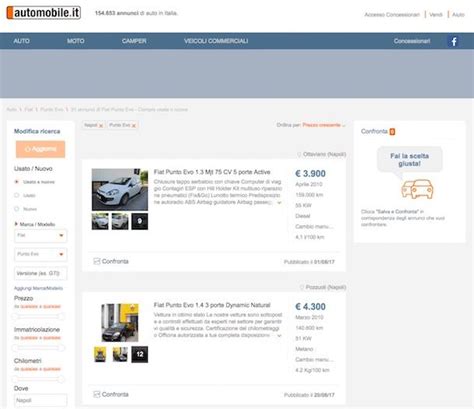Viewport: 474px width, 409px height.
Task: Click the 9 photos counter thumbnail
Action: [140, 221]
